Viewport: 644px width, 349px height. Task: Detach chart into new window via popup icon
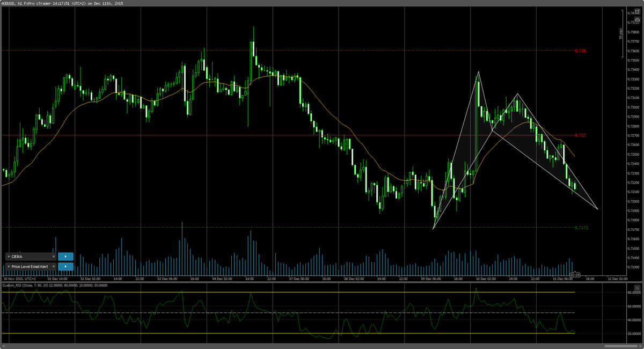(x=638, y=11)
